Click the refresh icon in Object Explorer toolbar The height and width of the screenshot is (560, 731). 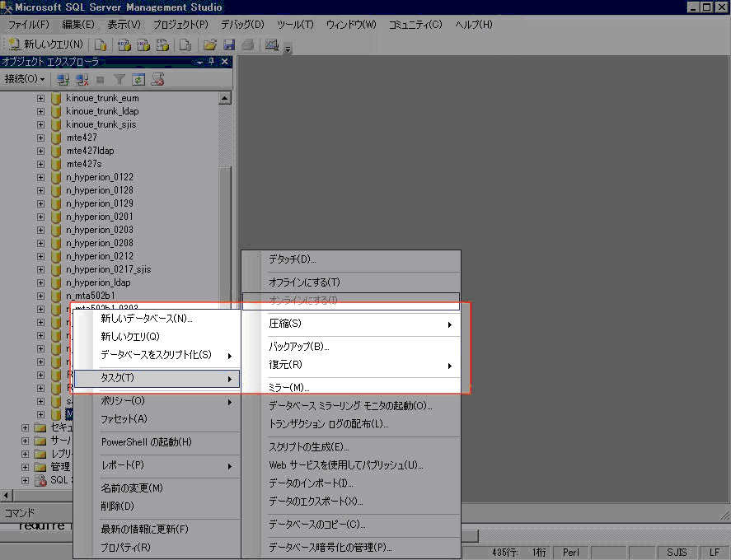138,80
